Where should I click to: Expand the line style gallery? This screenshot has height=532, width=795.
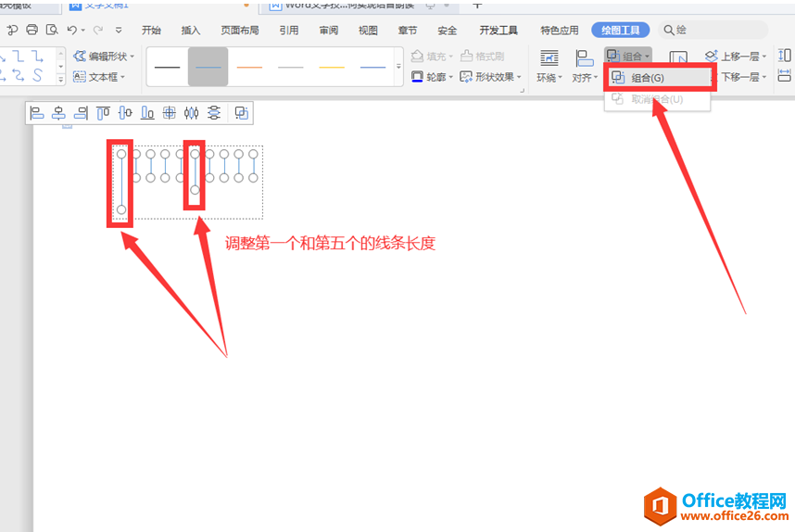tap(398, 67)
